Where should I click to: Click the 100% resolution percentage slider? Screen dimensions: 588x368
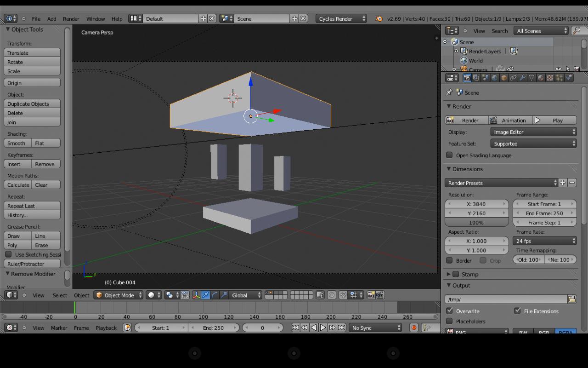click(x=476, y=223)
